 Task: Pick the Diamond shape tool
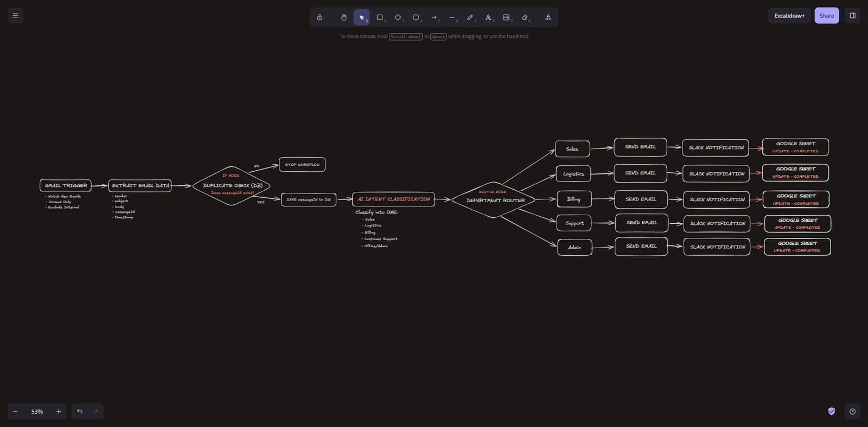398,17
